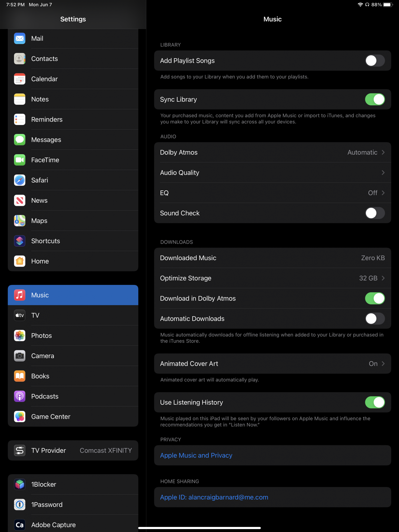Select Photos settings row
Viewport: 399px width, 532px height.
pos(73,336)
